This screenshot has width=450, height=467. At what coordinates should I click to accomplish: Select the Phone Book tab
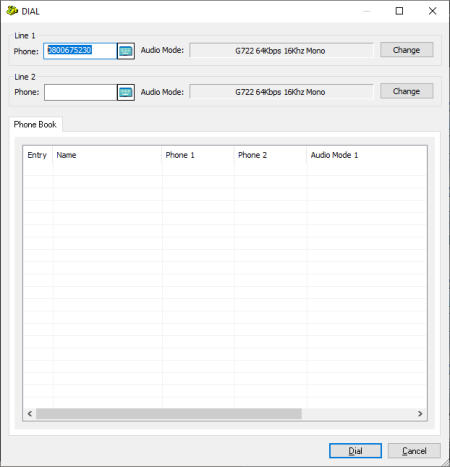pos(35,125)
